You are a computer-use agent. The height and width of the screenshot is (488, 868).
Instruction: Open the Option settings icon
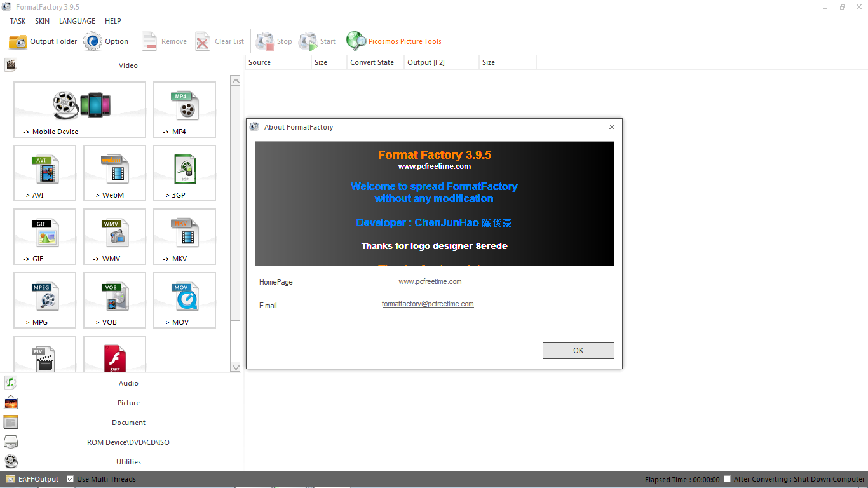93,41
